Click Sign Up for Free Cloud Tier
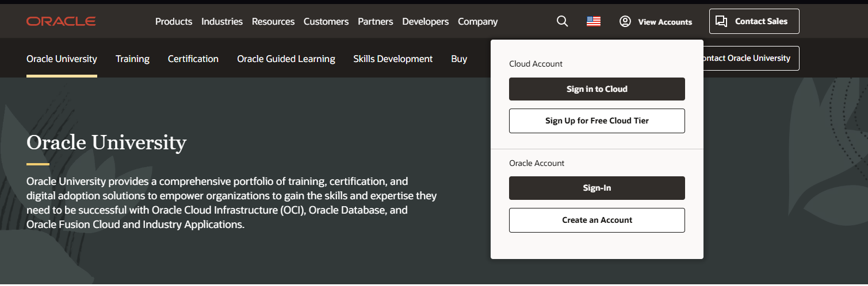 (x=597, y=121)
